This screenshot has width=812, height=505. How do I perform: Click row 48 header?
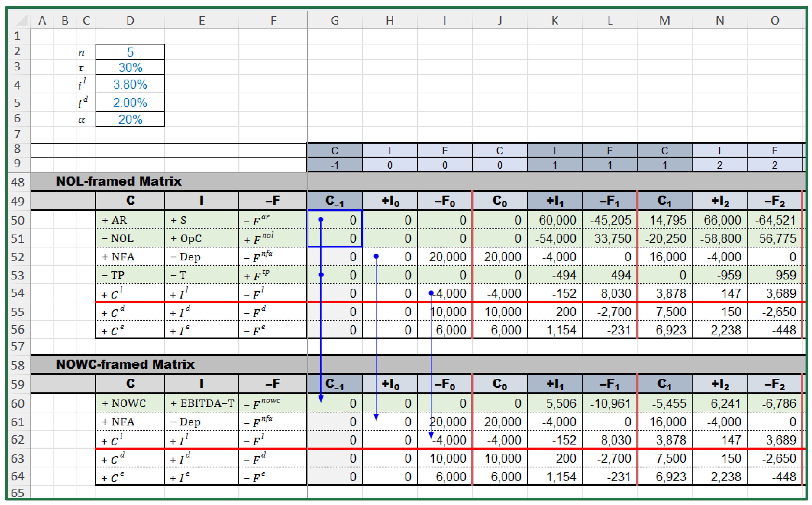pos(18,182)
